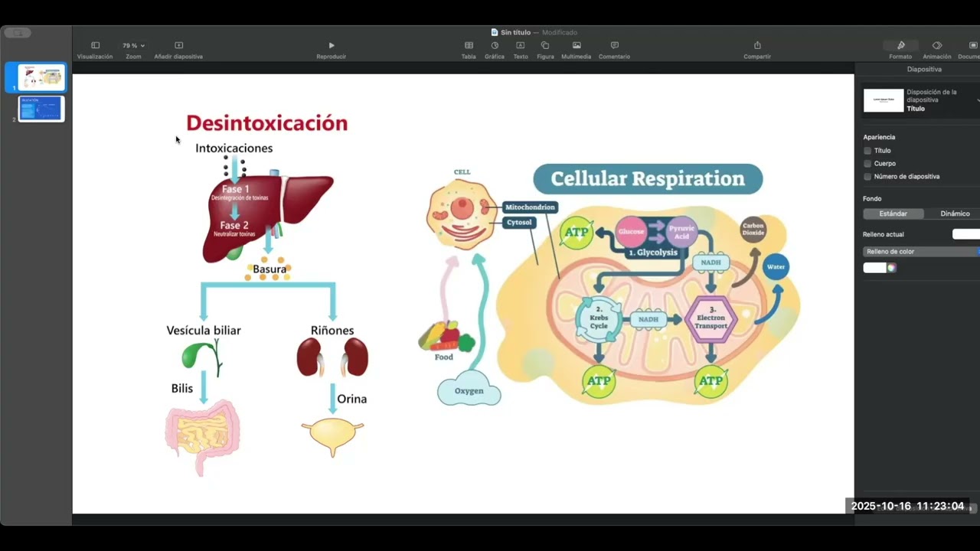Screen dimensions: 980x551
Task: Open the Multimedia insert icon
Action: [x=577, y=46]
